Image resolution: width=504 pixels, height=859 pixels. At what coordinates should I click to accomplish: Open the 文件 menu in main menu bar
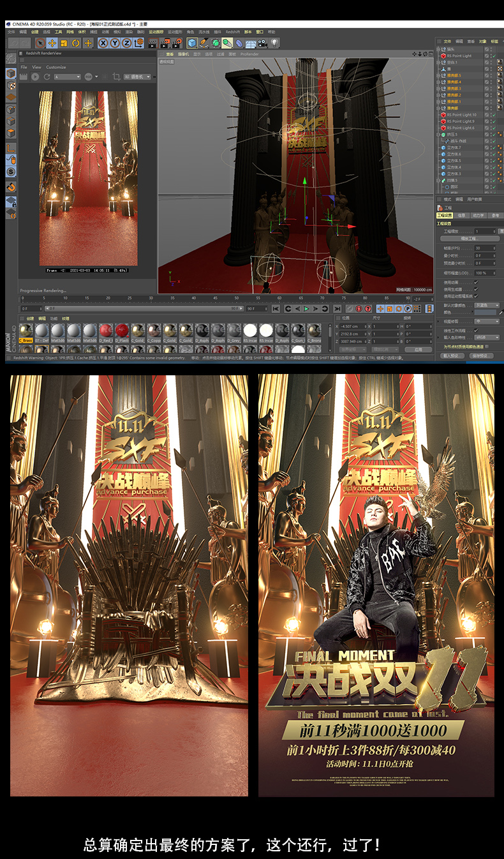(11, 32)
